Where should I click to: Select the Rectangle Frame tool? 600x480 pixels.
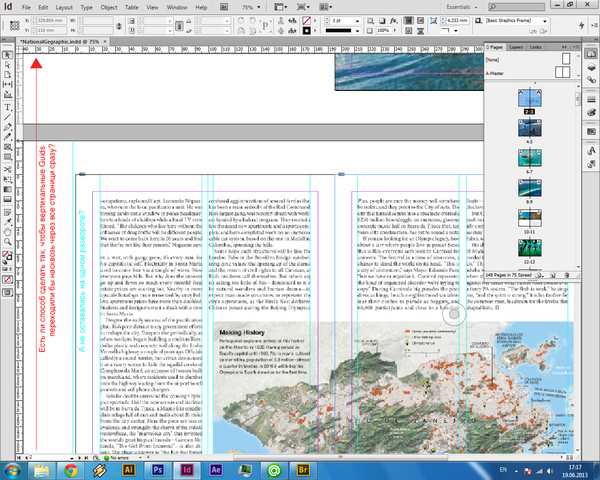point(7,147)
